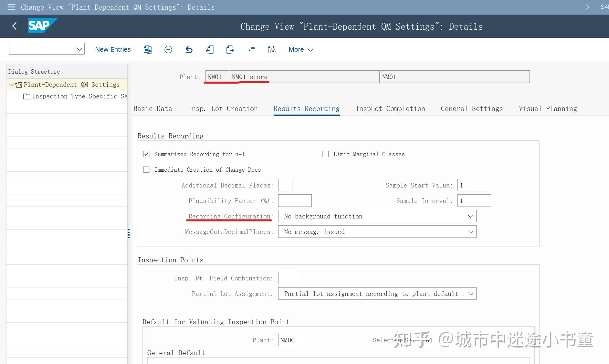Click the Undo icon
The image size is (609, 364).
pyautogui.click(x=189, y=49)
